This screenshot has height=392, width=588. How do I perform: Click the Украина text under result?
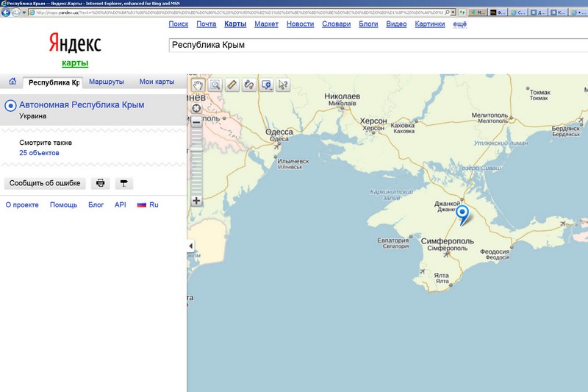coord(33,116)
